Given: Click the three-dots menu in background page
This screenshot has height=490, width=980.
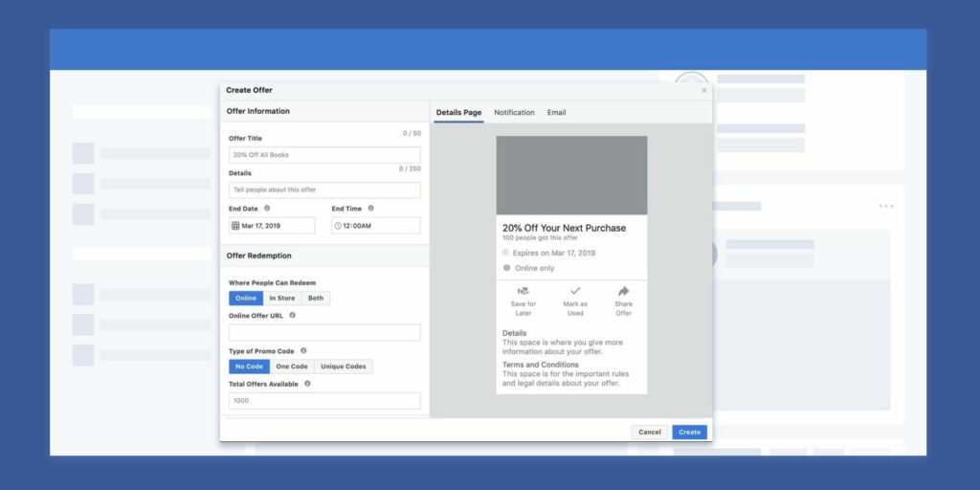Looking at the screenshot, I should (885, 207).
